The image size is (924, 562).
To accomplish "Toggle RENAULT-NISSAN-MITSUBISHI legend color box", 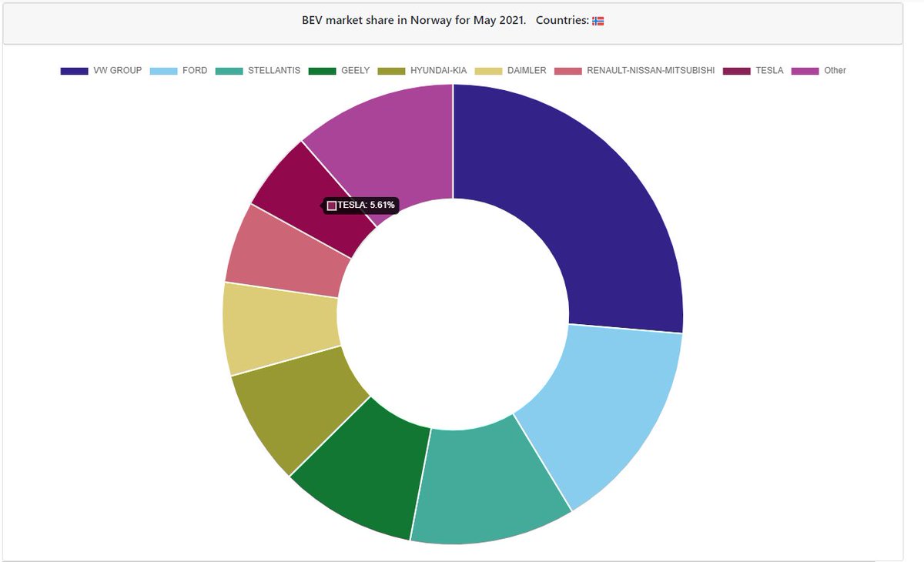I will click(x=568, y=71).
